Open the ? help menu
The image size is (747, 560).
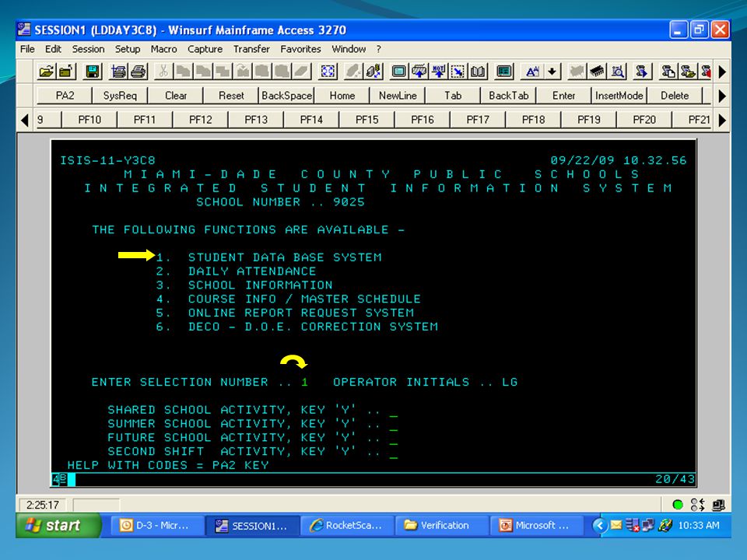click(x=378, y=49)
